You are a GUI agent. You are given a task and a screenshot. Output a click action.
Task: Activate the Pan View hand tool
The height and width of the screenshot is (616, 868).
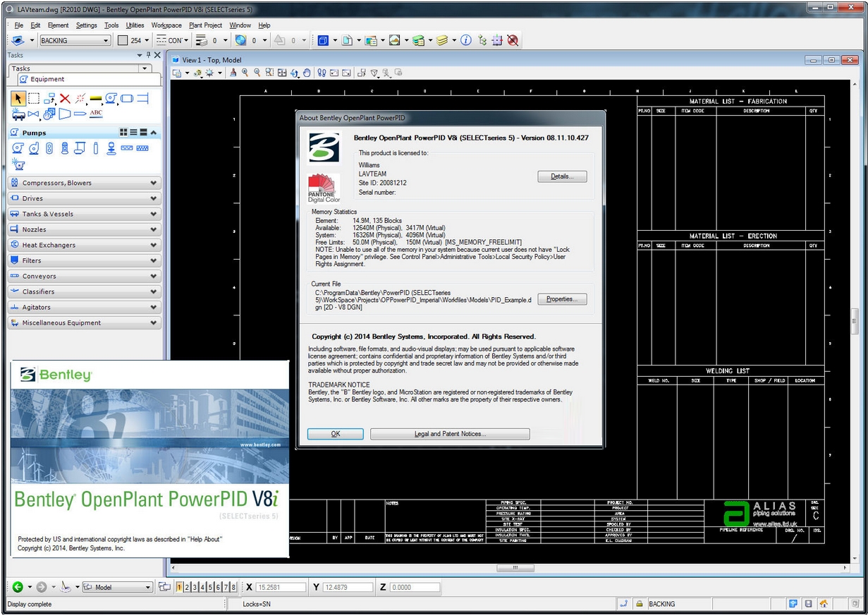coord(307,72)
